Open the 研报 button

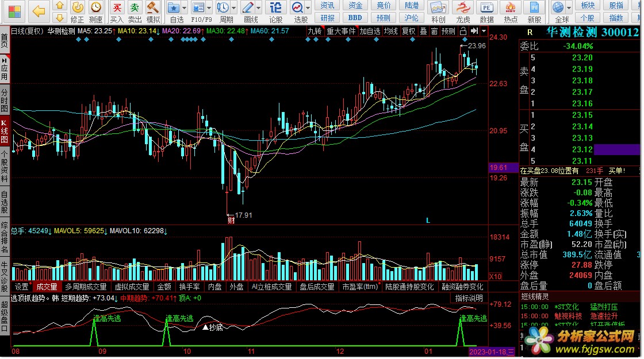[327, 18]
